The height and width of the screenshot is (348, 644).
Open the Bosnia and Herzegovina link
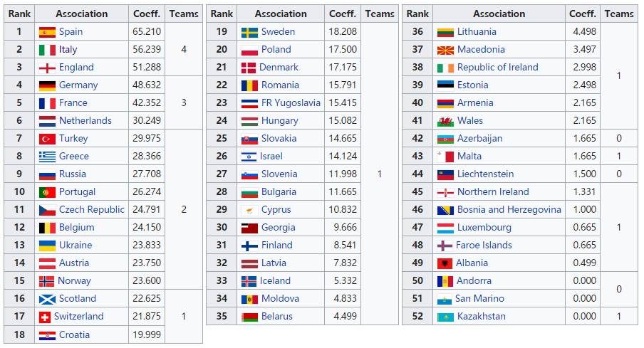point(509,210)
